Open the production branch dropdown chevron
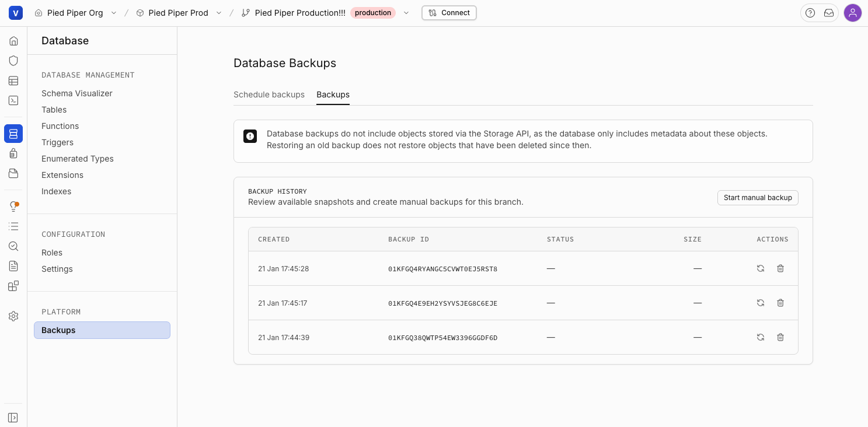This screenshot has height=427, width=868. click(406, 13)
